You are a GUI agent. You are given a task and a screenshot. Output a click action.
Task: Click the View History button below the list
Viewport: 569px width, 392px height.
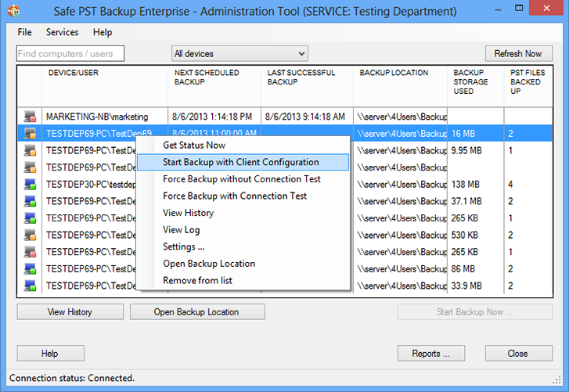pyautogui.click(x=70, y=312)
